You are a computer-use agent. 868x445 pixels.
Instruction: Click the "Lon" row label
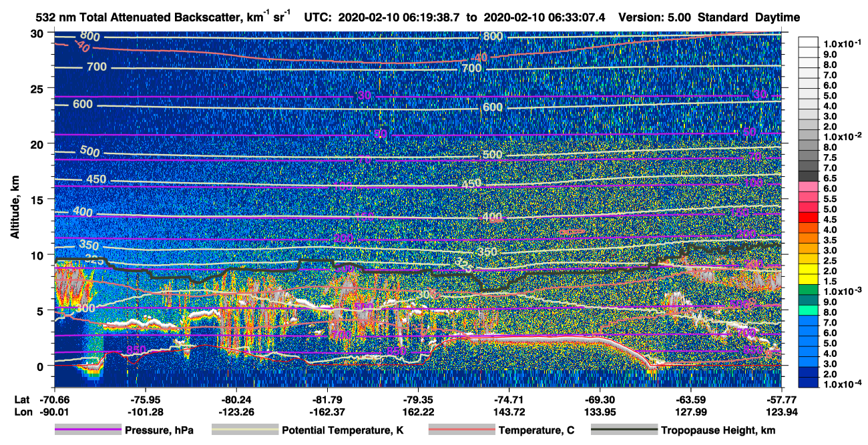point(23,412)
